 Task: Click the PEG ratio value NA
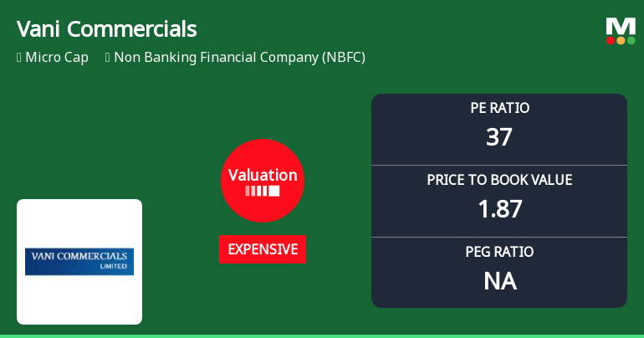pyautogui.click(x=499, y=281)
